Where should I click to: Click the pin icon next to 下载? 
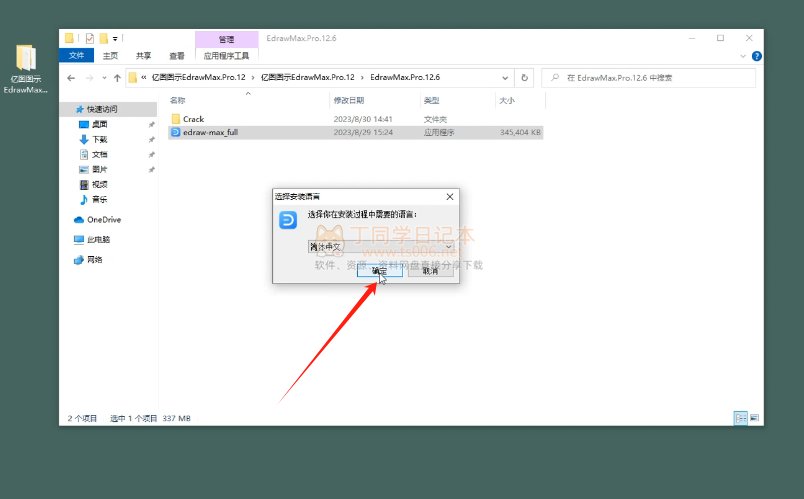151,139
